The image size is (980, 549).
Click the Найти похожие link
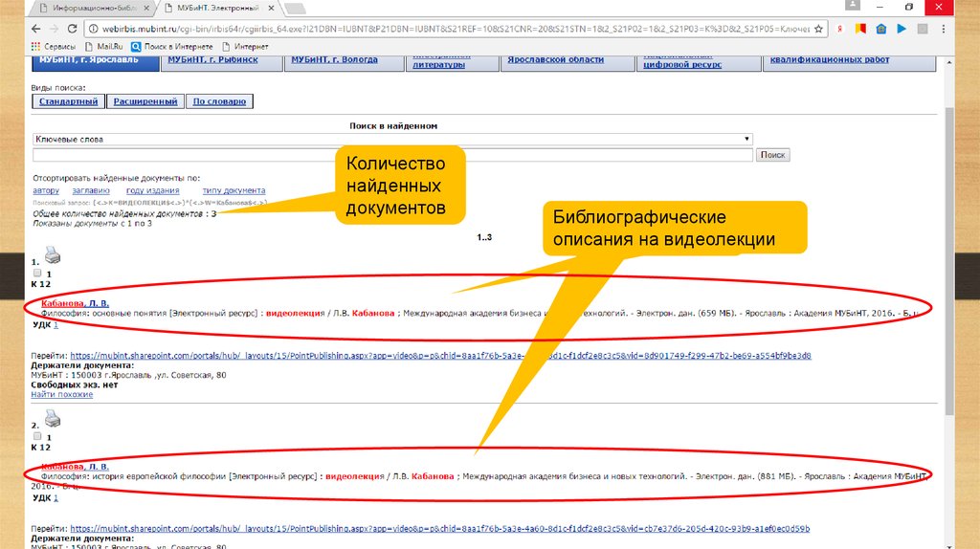pyautogui.click(x=61, y=394)
